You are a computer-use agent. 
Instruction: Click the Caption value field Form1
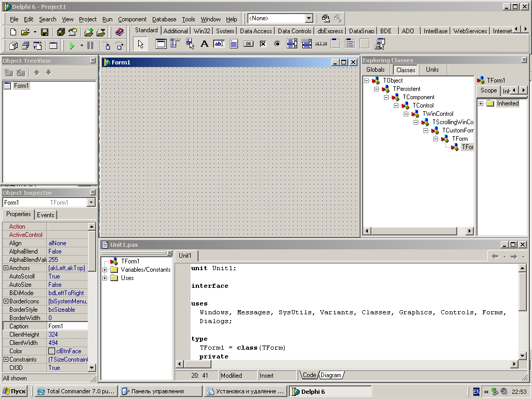coord(68,326)
